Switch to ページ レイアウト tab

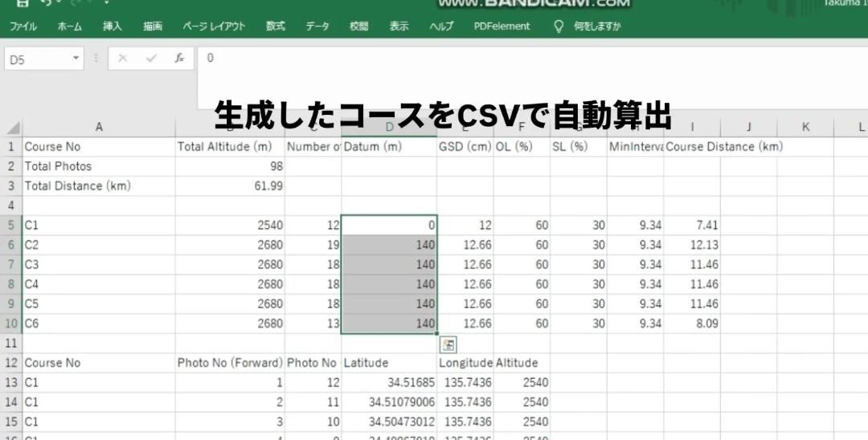click(215, 26)
